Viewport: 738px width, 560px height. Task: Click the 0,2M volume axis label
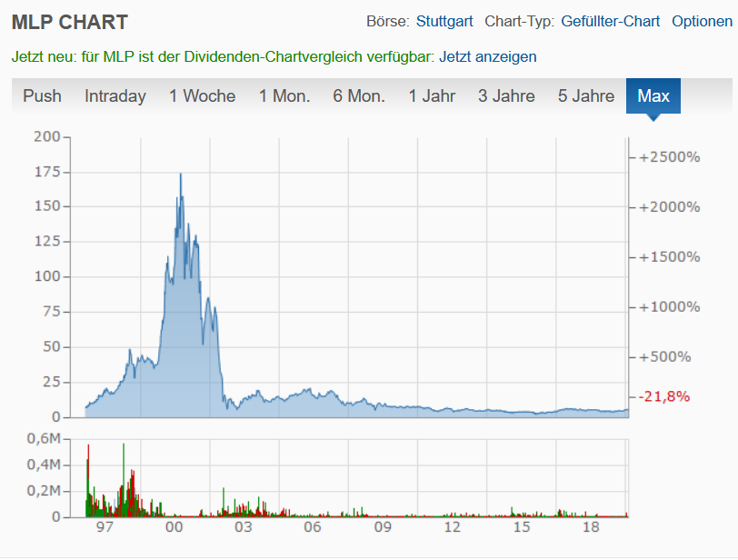[x=44, y=491]
